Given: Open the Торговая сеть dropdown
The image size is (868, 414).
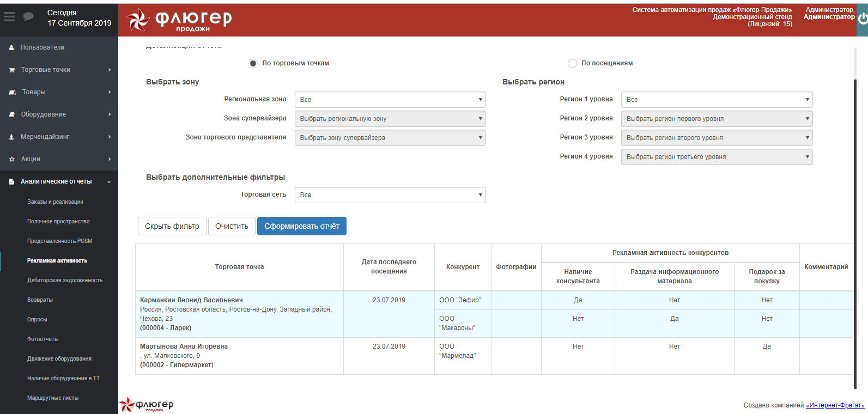Looking at the screenshot, I should click(390, 195).
